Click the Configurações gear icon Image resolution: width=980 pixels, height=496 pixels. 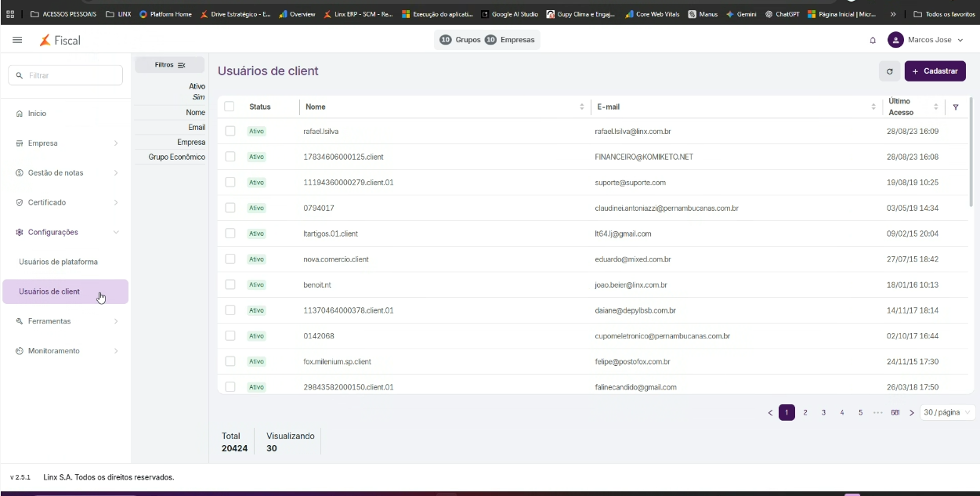pos(20,233)
